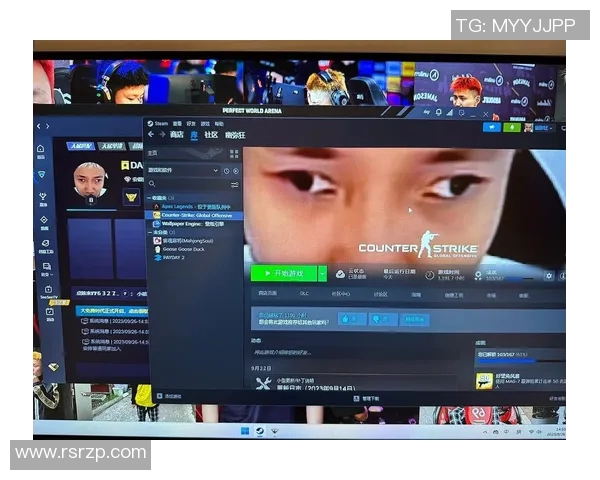This screenshot has width=600, height=480.
Task: Select Counter-Strike: Global Offensive in list
Action: click(194, 215)
